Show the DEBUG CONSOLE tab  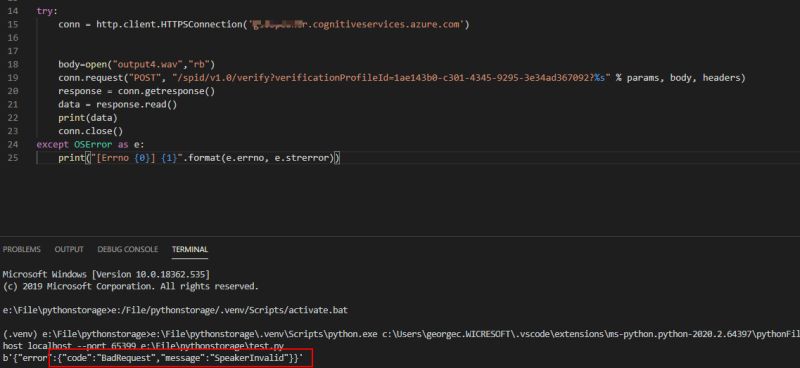(x=128, y=250)
